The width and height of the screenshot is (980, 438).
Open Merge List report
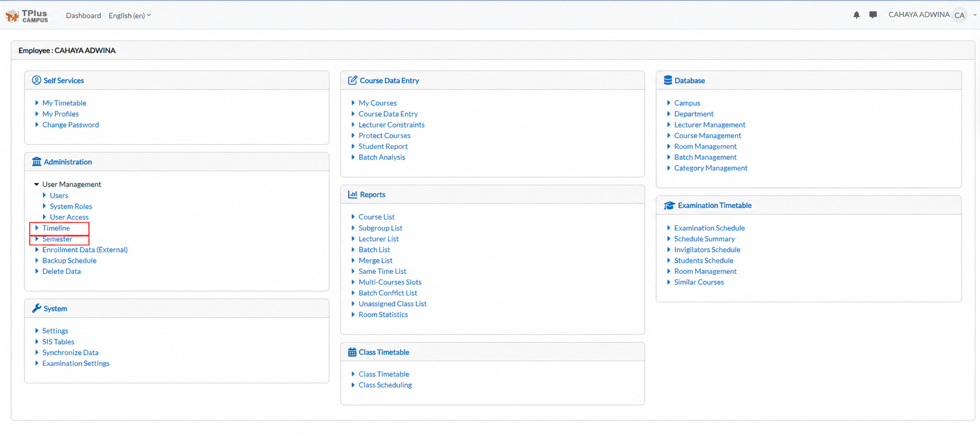click(375, 260)
